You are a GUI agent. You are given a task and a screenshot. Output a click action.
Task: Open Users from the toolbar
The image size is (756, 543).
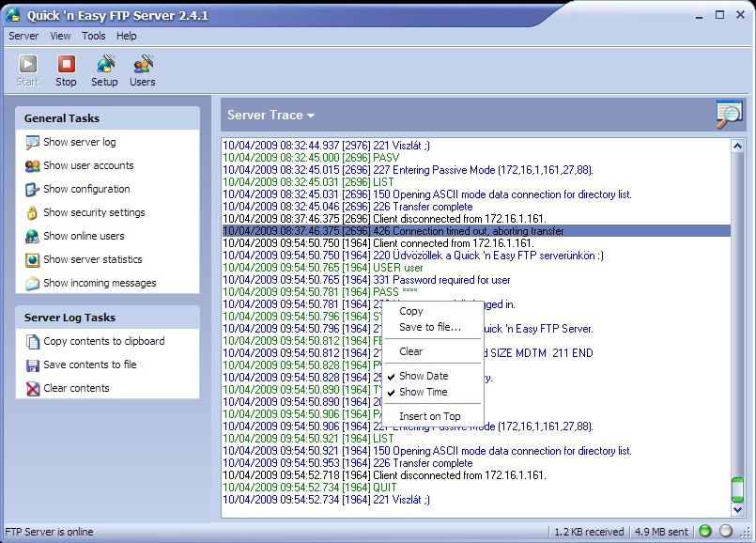(143, 64)
